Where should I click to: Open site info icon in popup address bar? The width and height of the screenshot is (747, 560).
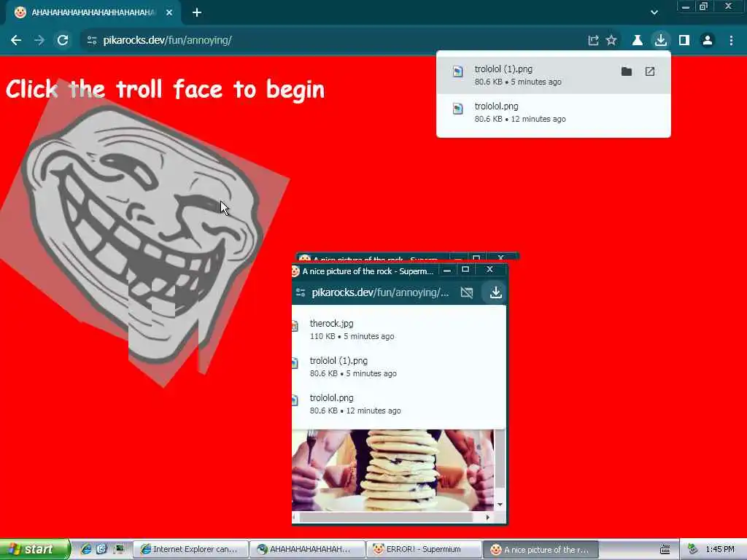pos(300,292)
